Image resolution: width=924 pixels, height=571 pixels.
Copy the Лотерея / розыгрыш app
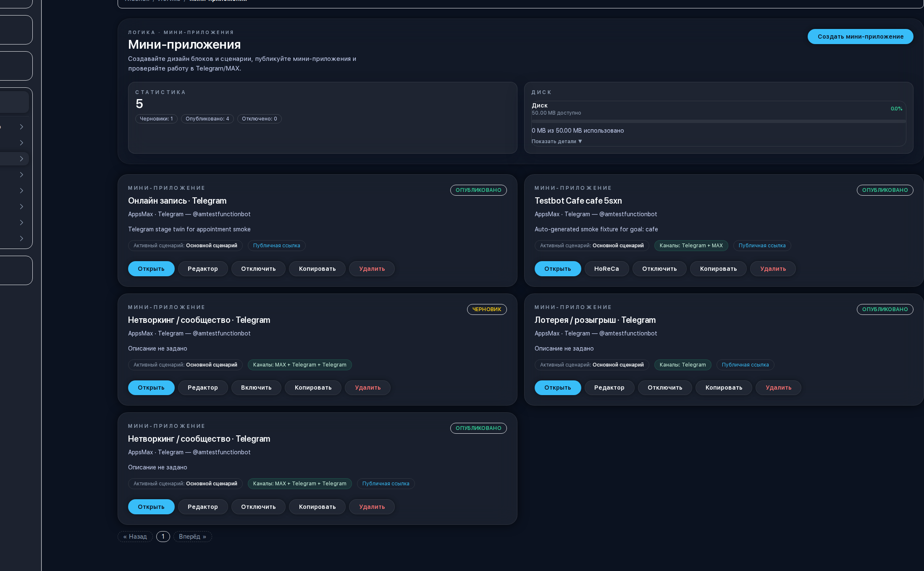(x=724, y=388)
